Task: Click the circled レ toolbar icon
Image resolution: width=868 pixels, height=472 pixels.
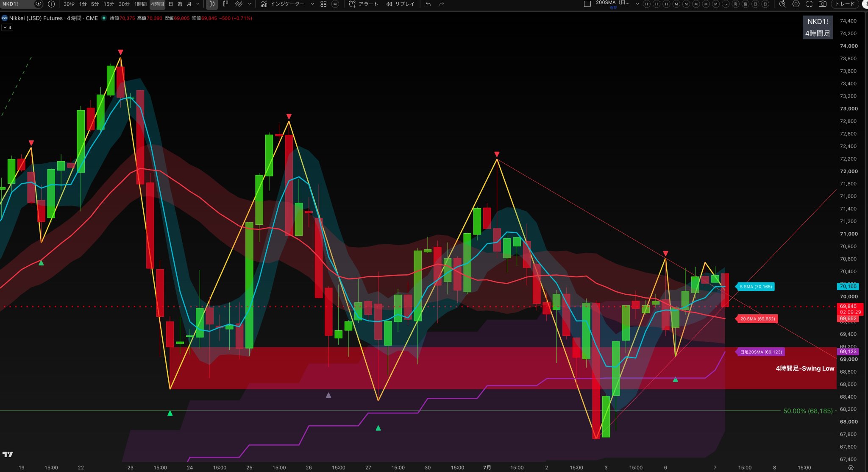Action: [726, 4]
